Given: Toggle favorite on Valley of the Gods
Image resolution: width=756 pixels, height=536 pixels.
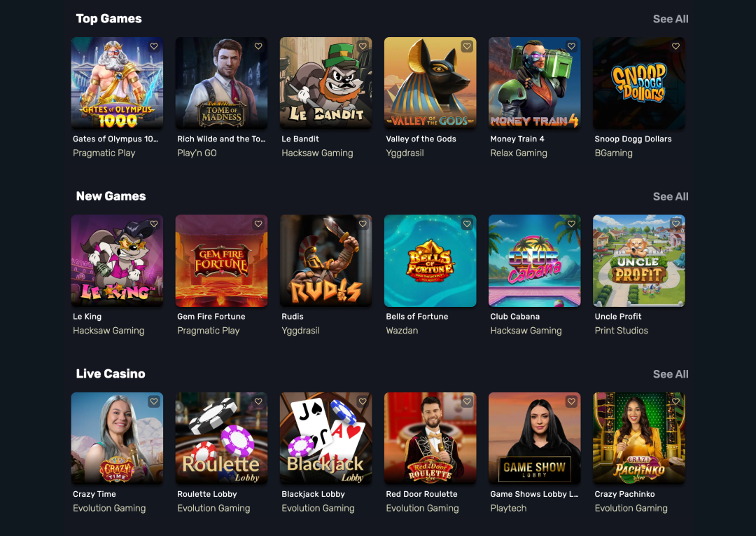Looking at the screenshot, I should click(x=467, y=46).
